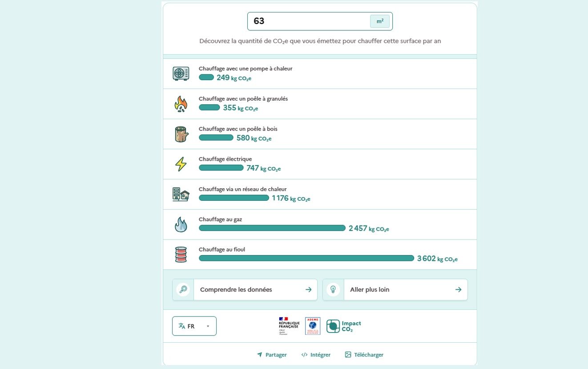The height and width of the screenshot is (369, 588).
Task: Click the Chauffage au fioul emission bar
Action: click(x=306, y=258)
